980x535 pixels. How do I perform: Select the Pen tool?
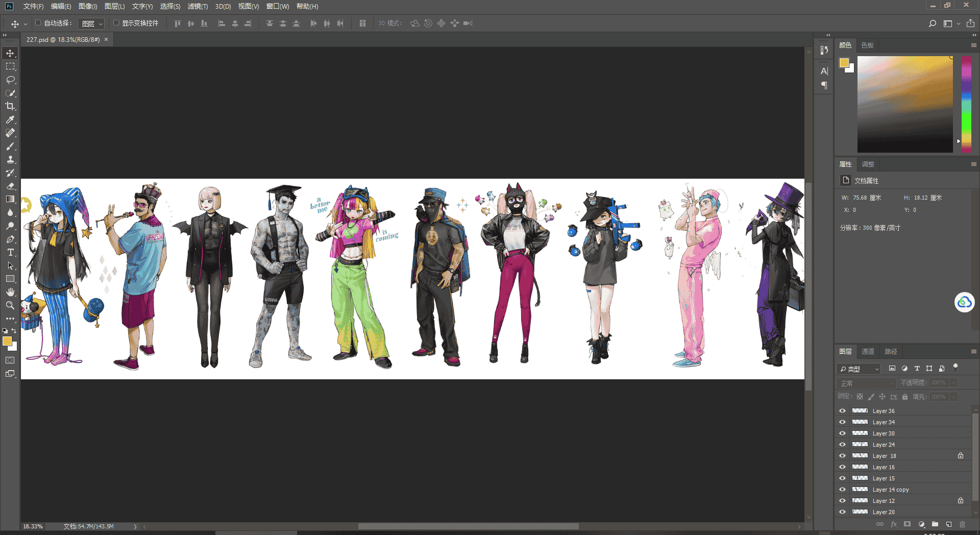tap(10, 239)
